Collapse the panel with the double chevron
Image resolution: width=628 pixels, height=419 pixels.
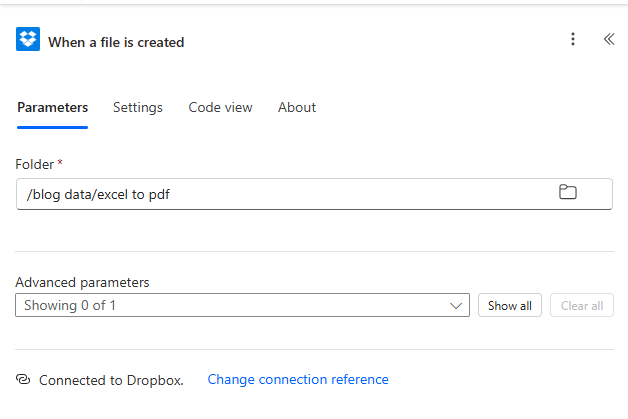coord(608,40)
